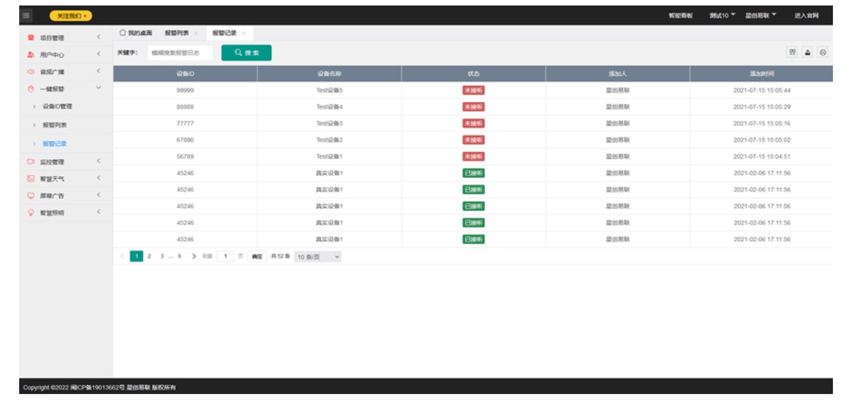The image size is (868, 411).
Task: Click the export icon above the table
Action: click(x=807, y=52)
